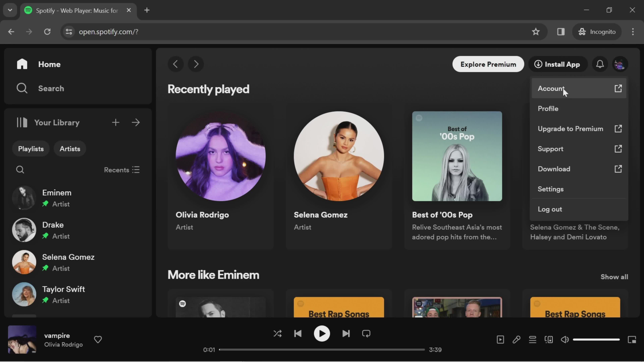Choose Upgrade to Premium menu item
This screenshot has height=362, width=644.
pyautogui.click(x=579, y=129)
